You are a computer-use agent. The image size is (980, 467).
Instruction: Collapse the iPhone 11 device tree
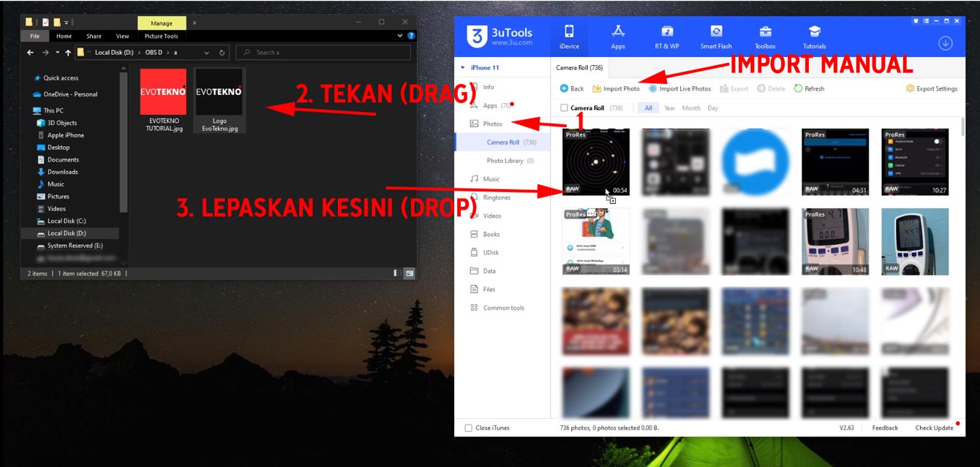pyautogui.click(x=462, y=68)
